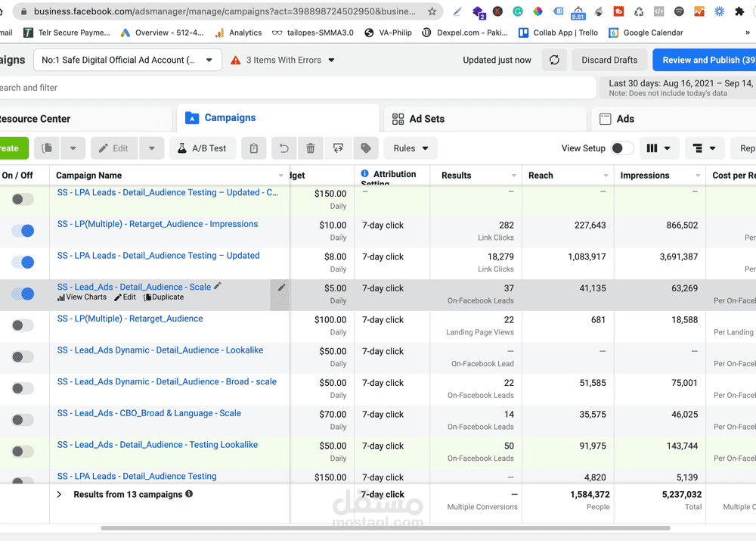756x541 pixels.
Task: Enable the SS - Lead_Ads CBO_Broad & Language campaign
Action: (x=23, y=420)
